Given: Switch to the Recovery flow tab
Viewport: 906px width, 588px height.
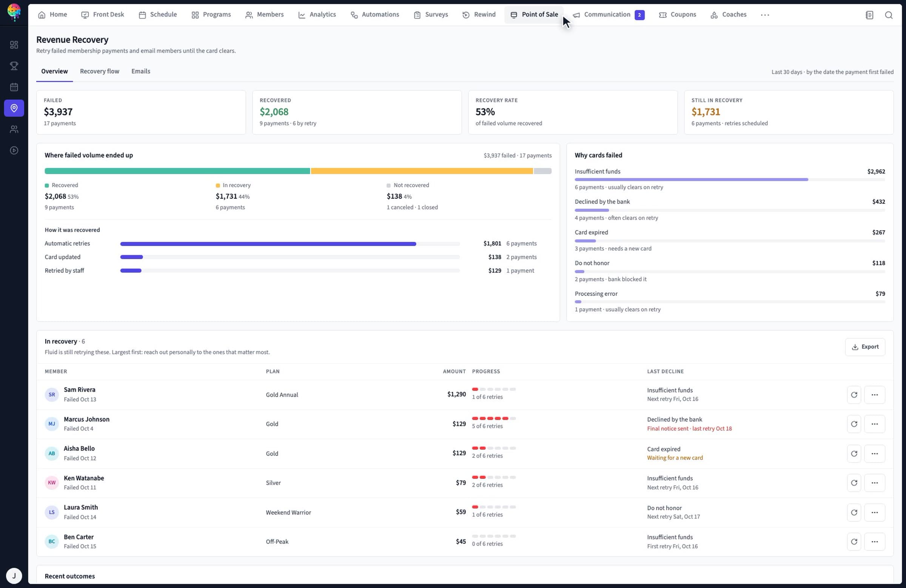Looking at the screenshot, I should point(99,71).
